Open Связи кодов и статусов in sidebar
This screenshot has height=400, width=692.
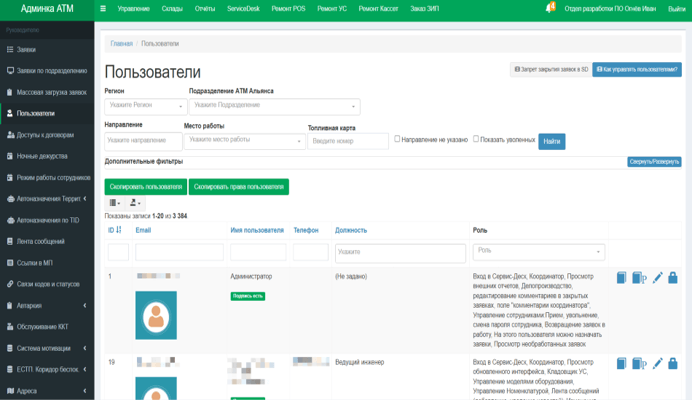click(47, 284)
